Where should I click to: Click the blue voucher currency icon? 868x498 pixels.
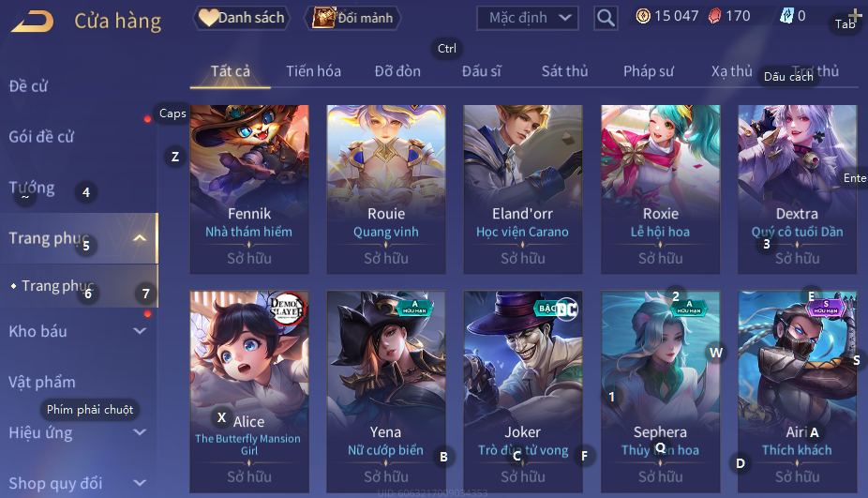coord(786,16)
